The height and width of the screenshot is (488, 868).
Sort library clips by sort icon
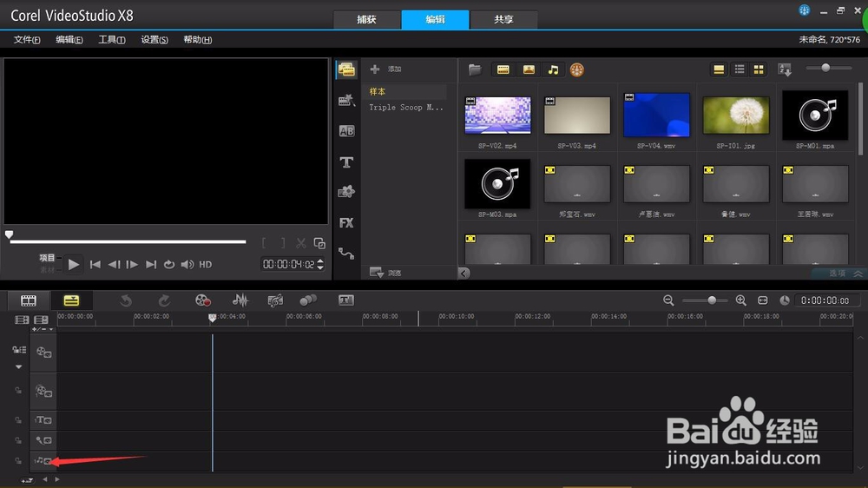click(x=785, y=69)
